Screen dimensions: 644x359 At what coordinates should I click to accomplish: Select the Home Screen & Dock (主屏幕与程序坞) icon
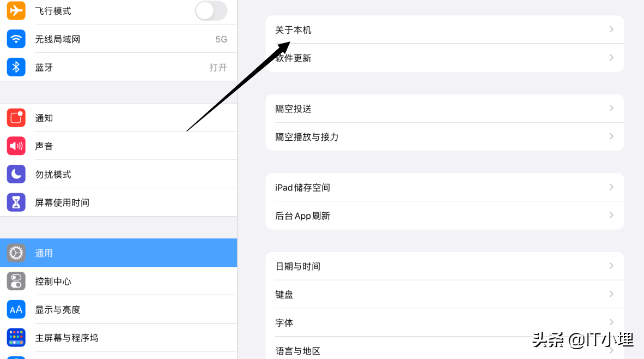[16, 337]
